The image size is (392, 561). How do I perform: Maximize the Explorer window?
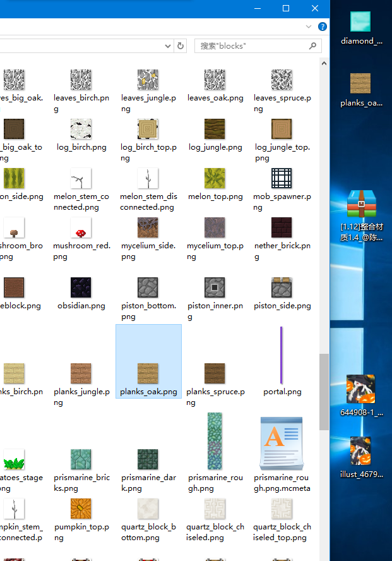286,8
